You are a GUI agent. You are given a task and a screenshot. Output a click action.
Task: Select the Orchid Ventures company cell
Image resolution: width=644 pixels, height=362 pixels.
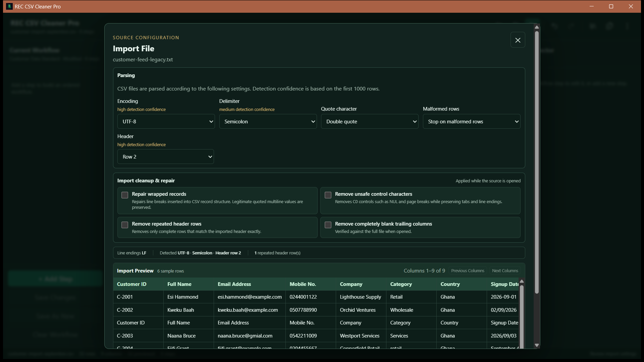pyautogui.click(x=361, y=310)
